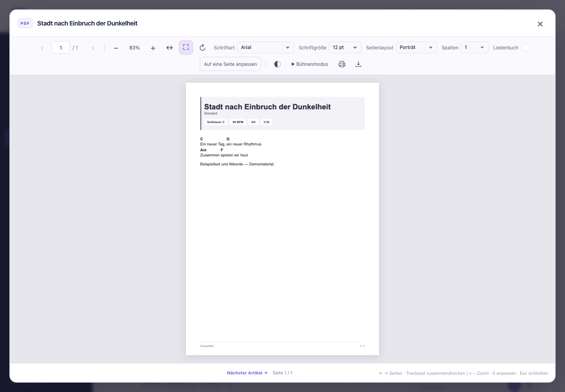Click the '96 BPM' tag

tap(238, 122)
